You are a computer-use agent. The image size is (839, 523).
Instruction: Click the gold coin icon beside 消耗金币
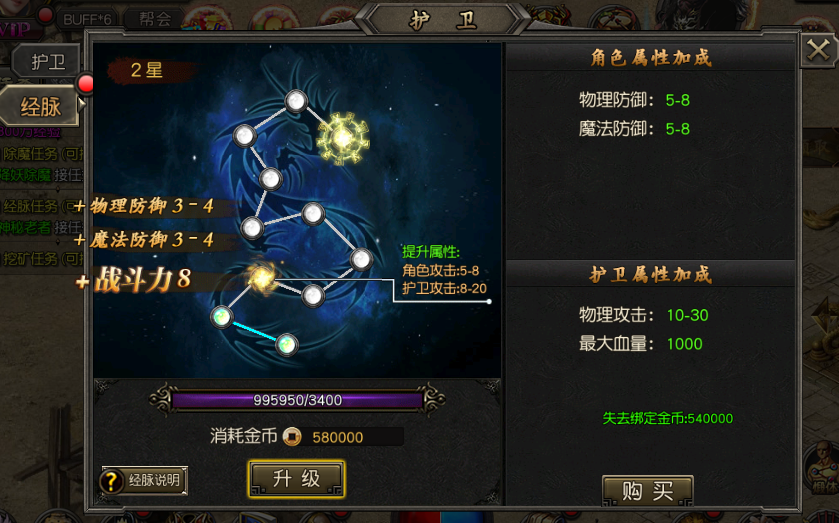(292, 437)
